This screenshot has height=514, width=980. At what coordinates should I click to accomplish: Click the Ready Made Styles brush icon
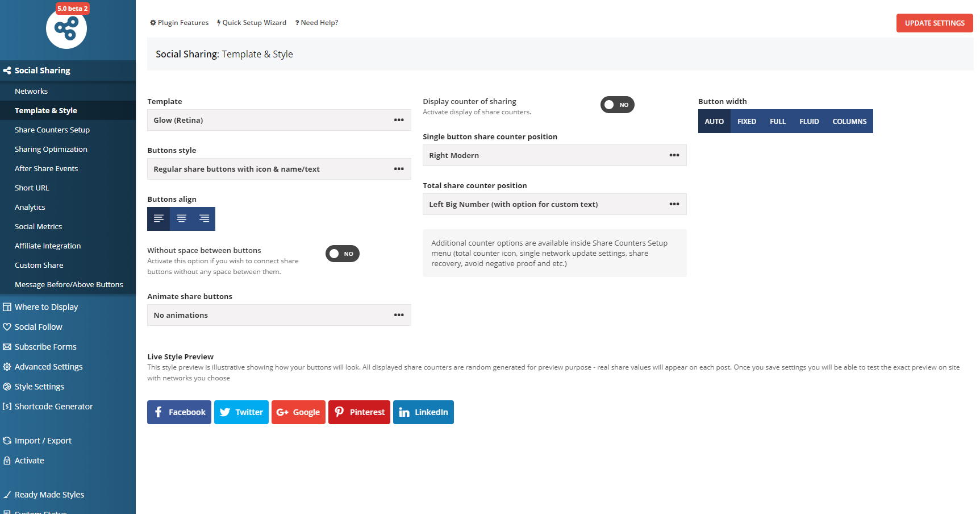click(x=7, y=494)
